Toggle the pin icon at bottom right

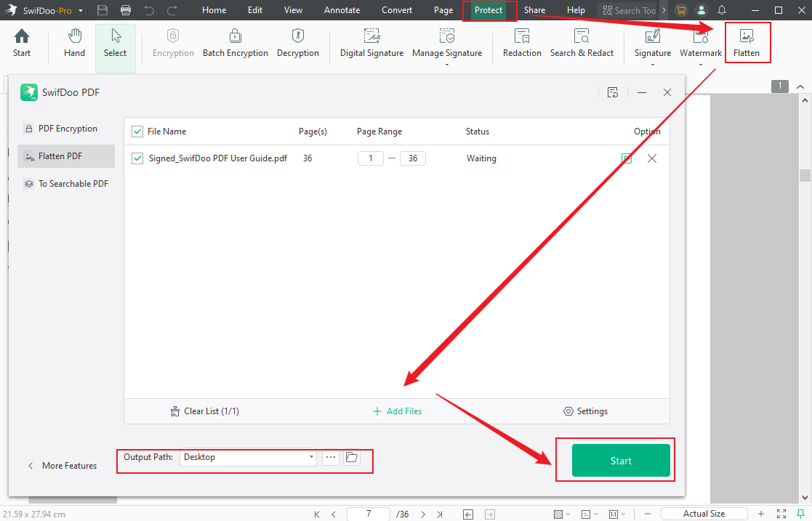tap(801, 514)
